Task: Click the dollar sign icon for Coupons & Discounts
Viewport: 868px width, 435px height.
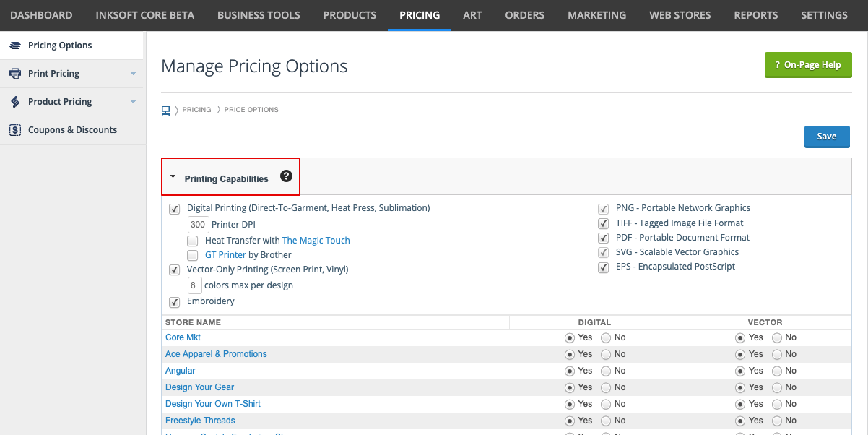Action: point(14,129)
